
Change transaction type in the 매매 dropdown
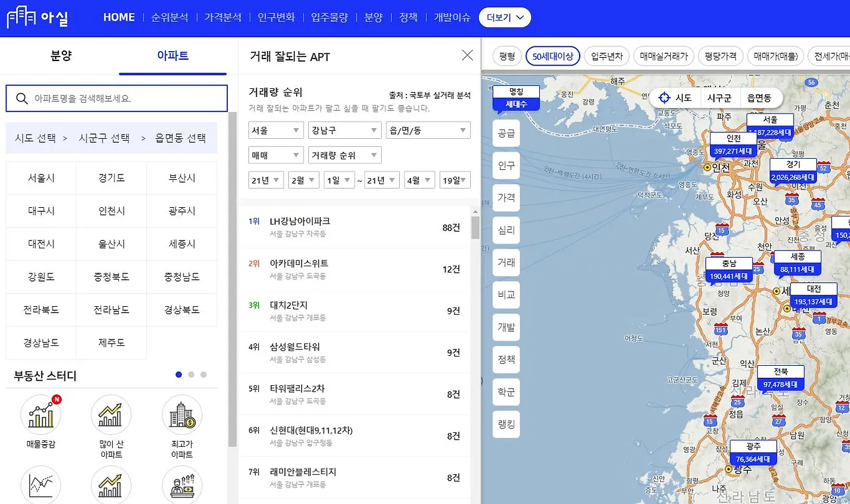click(275, 155)
